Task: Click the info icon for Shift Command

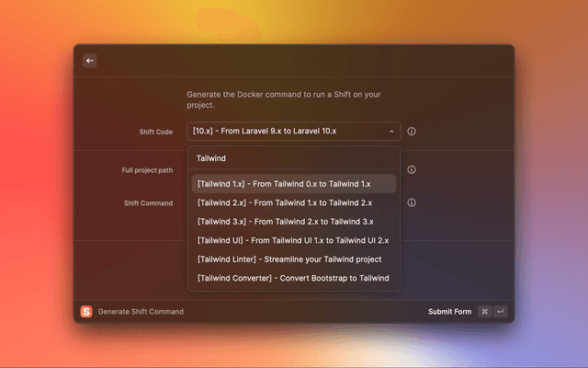Action: coord(412,203)
